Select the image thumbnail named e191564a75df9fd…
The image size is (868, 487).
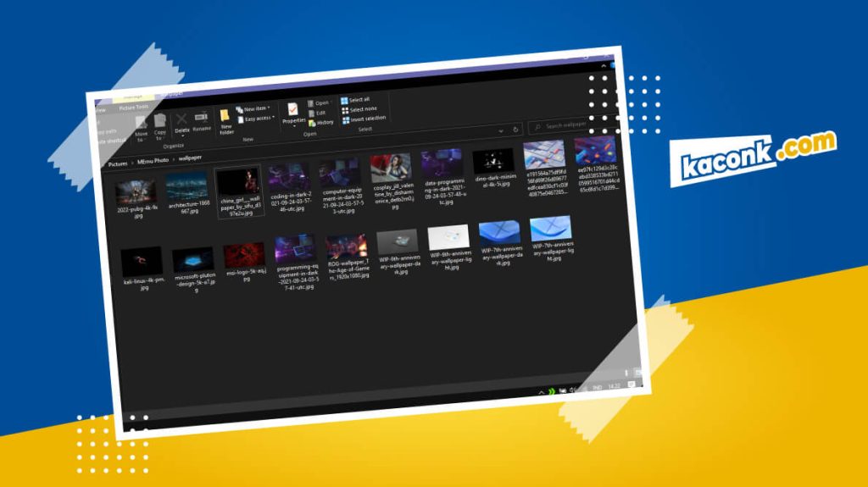[x=545, y=154]
